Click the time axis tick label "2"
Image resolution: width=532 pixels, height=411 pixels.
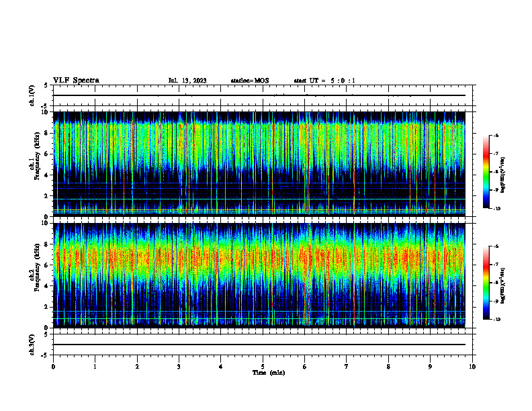[x=137, y=367]
